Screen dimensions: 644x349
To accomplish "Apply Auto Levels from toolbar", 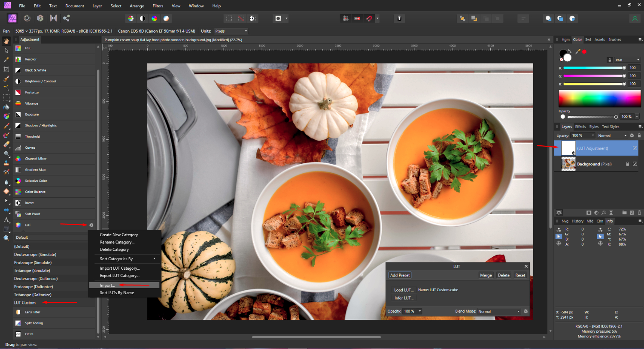I will [131, 18].
